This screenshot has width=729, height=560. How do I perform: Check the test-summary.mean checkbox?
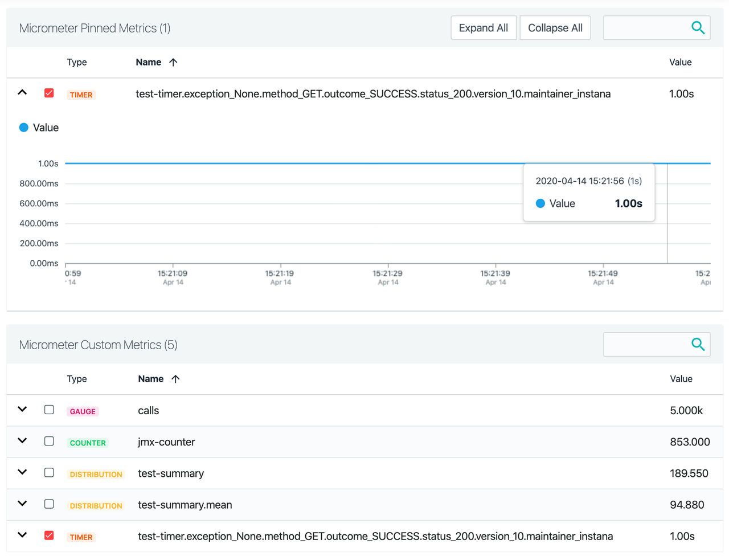pyautogui.click(x=49, y=504)
